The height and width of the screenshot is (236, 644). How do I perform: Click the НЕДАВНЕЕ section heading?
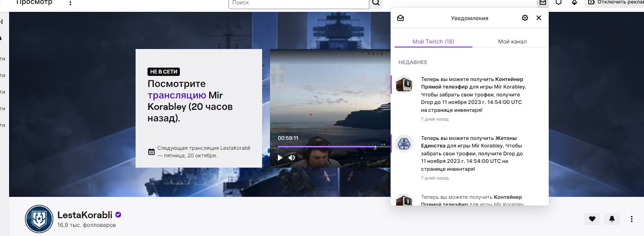[x=413, y=62]
